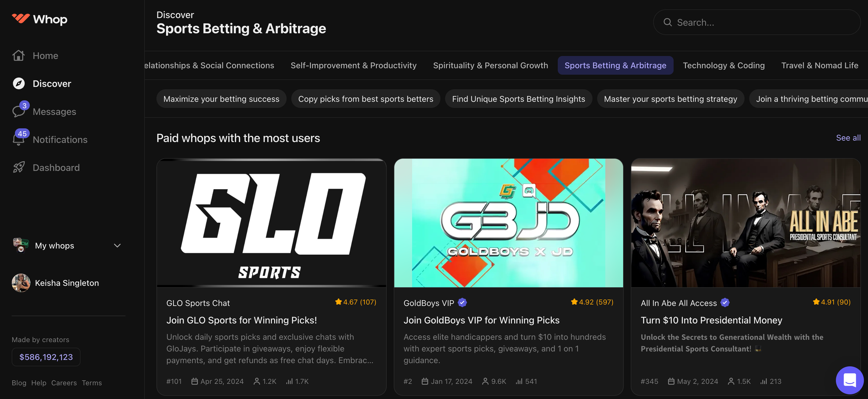Select 'Copy picks from best sports betters' filter

(x=365, y=99)
